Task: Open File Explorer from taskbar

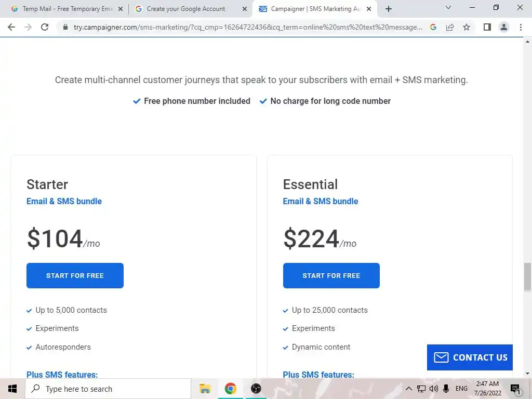Action: [205, 389]
